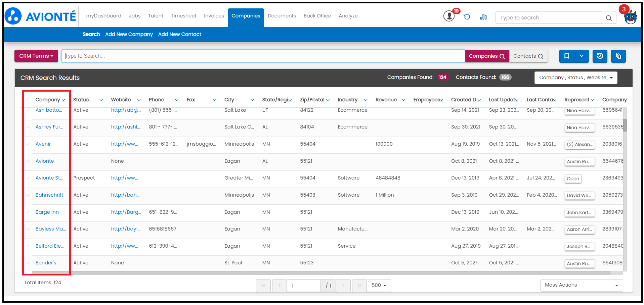This screenshot has width=644, height=305.
Task: Open the http://bah... website link
Action: (125, 195)
